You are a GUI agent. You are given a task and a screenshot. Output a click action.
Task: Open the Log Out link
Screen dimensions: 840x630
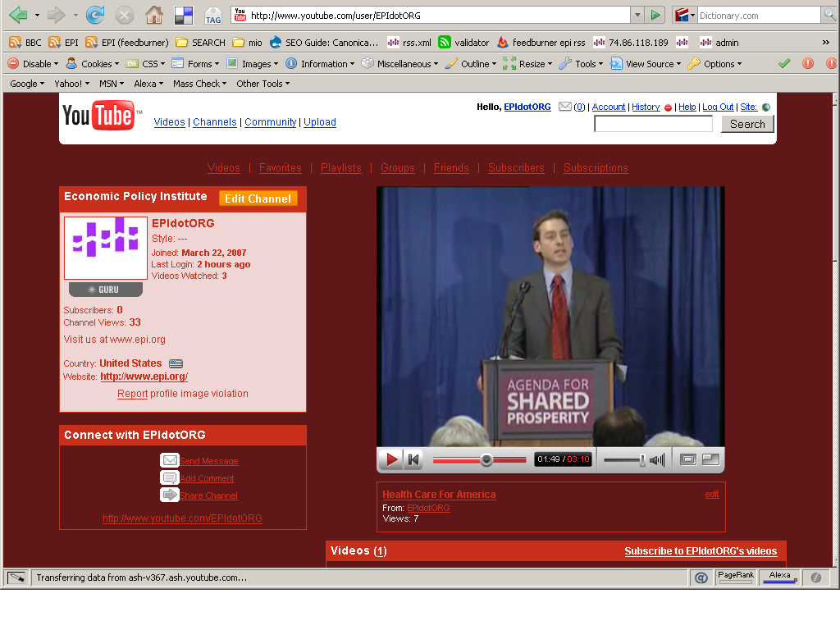718,107
